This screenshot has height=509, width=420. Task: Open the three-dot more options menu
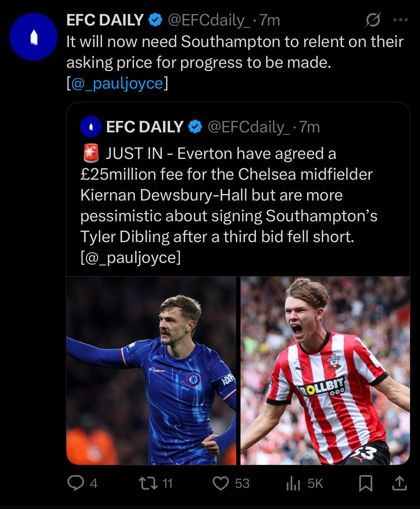pos(400,20)
